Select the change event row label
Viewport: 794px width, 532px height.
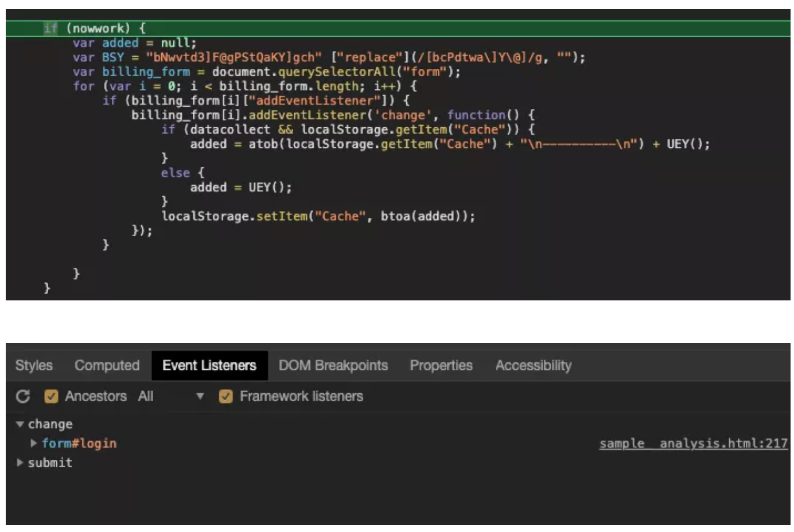50,424
